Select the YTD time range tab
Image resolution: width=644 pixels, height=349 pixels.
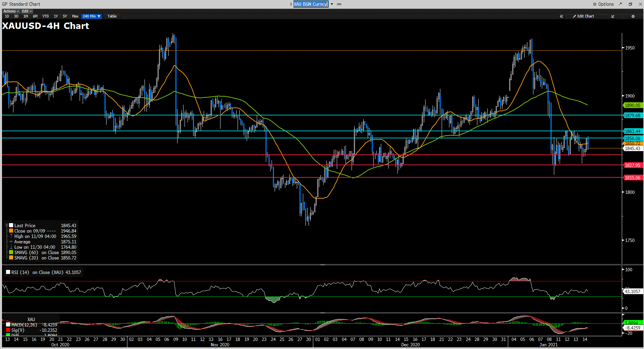coord(45,16)
